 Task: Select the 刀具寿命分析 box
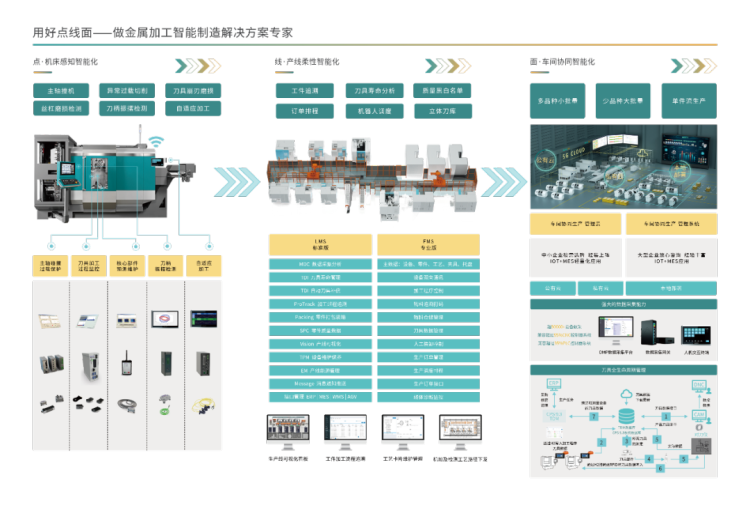(x=374, y=91)
